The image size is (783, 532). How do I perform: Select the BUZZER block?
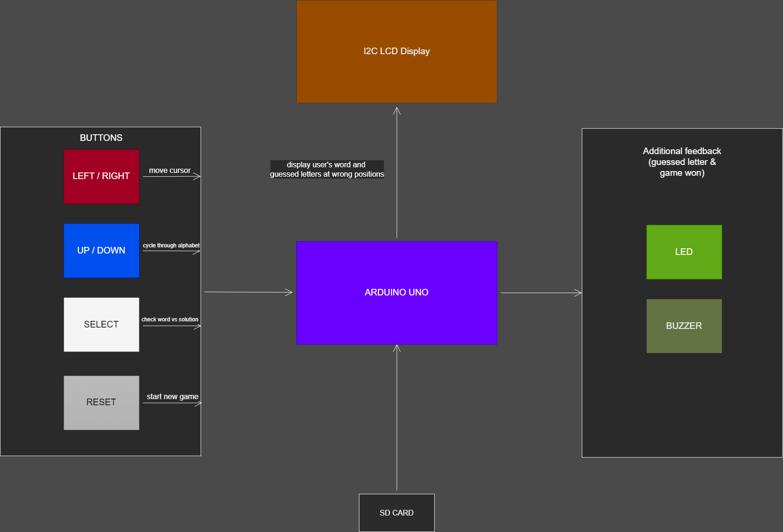684,326
